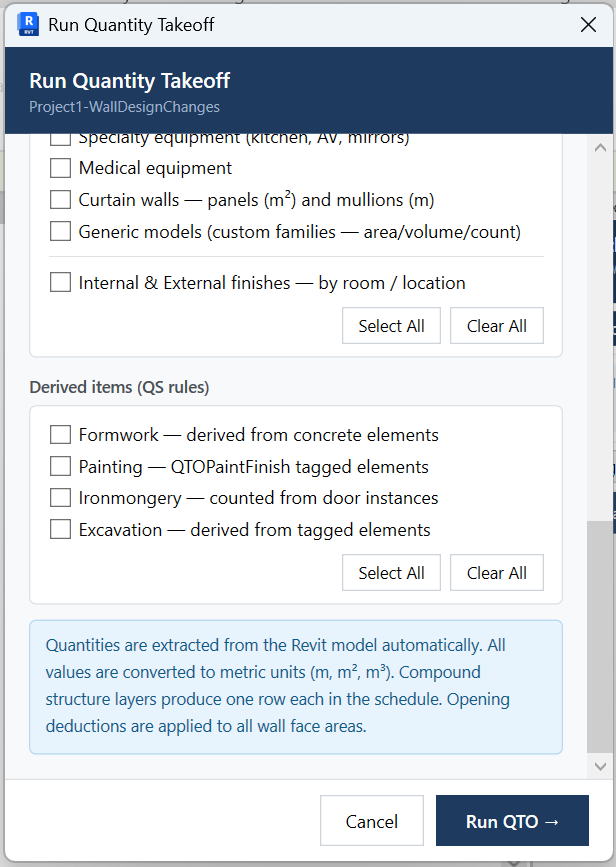The height and width of the screenshot is (867, 616).
Task: Click the scrollbar down arrow
Action: (601, 766)
